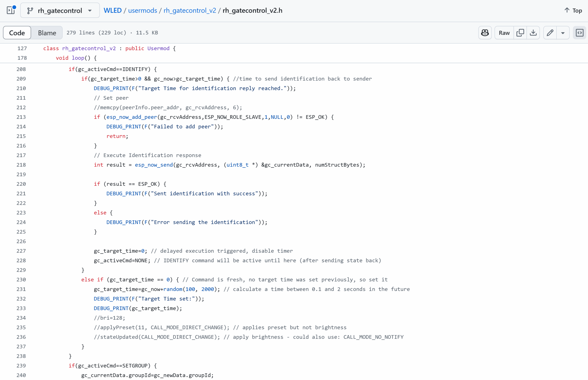Copy raw file contents
The width and height of the screenshot is (588, 380).
coord(520,33)
